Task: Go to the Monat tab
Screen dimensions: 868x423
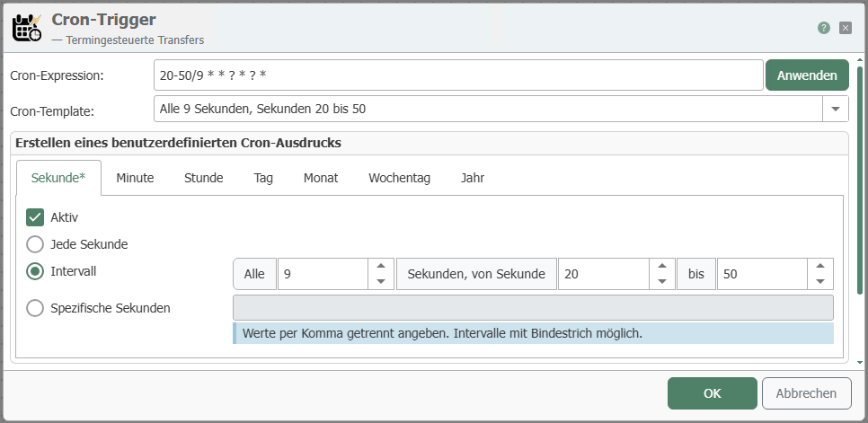Action: pyautogui.click(x=321, y=178)
